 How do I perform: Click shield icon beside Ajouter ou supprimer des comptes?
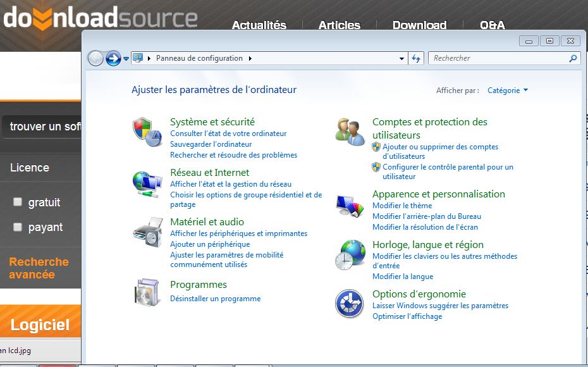(x=376, y=147)
